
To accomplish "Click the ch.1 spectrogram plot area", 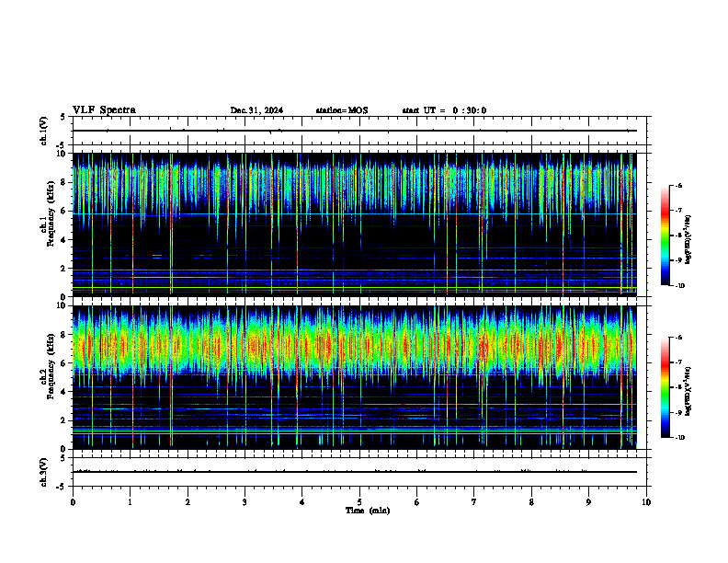I will [355, 224].
